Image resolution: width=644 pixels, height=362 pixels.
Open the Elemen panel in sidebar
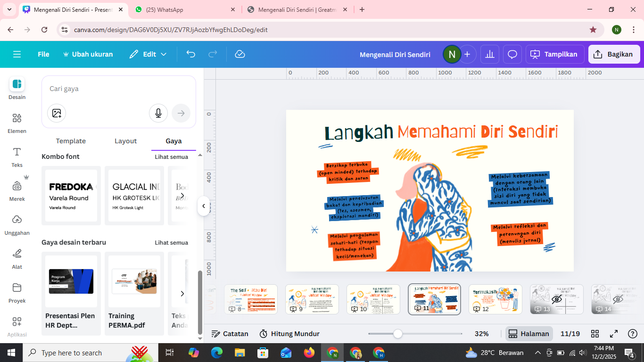17,123
